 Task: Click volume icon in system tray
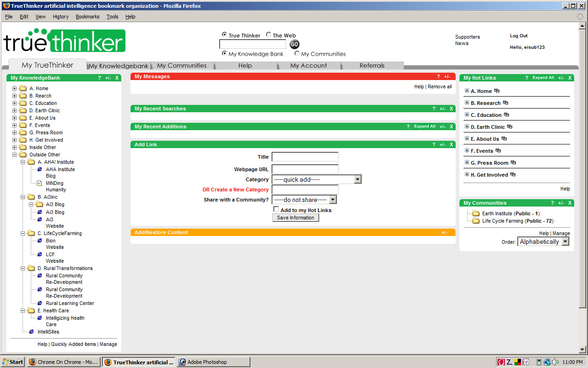pos(555,362)
